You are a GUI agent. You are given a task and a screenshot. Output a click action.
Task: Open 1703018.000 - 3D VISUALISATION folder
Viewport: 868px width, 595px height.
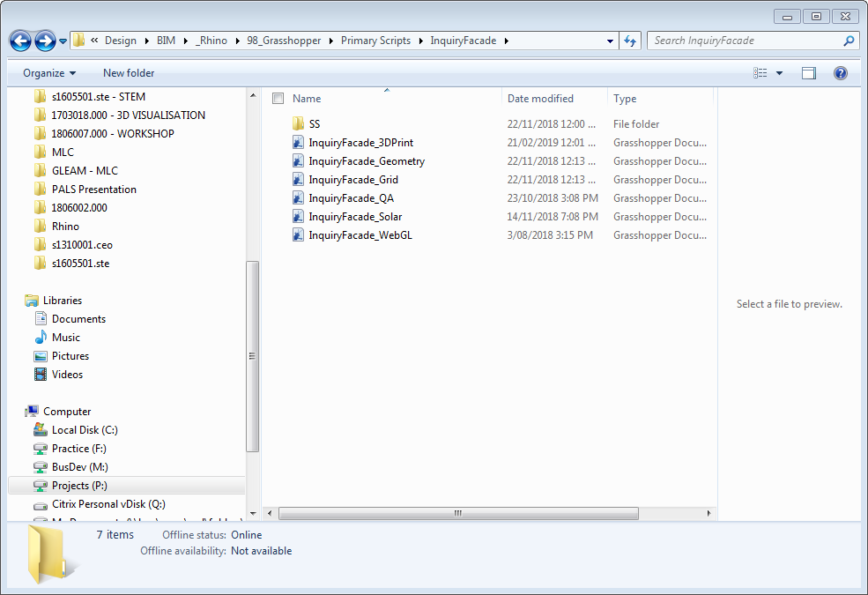point(128,115)
